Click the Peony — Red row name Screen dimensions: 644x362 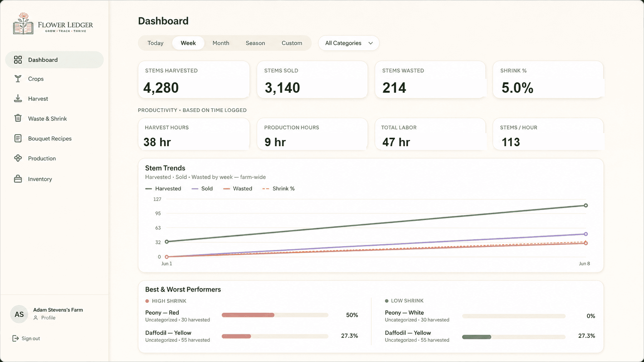(162, 313)
